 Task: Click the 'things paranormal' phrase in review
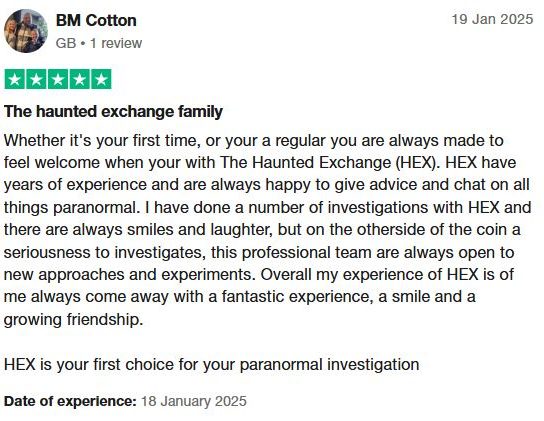click(x=69, y=208)
